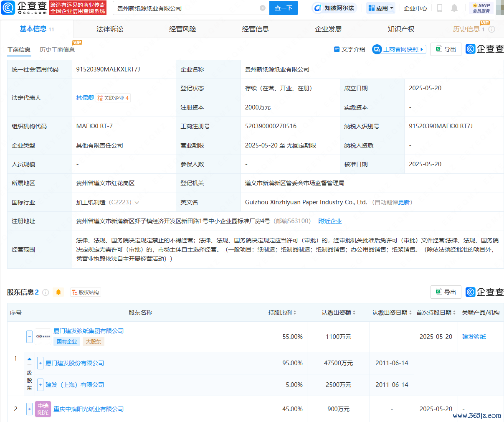This screenshot has width=504, height=422.
Task: Click the 企查查 logo in the header
Action: [x=24, y=8]
